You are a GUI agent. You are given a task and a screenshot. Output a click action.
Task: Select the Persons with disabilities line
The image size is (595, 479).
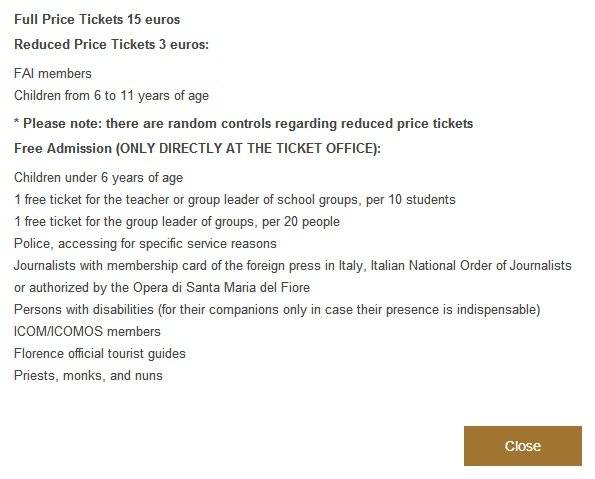click(x=277, y=309)
